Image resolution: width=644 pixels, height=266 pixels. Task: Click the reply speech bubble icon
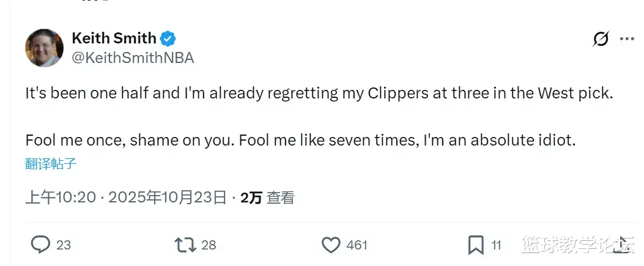40,245
